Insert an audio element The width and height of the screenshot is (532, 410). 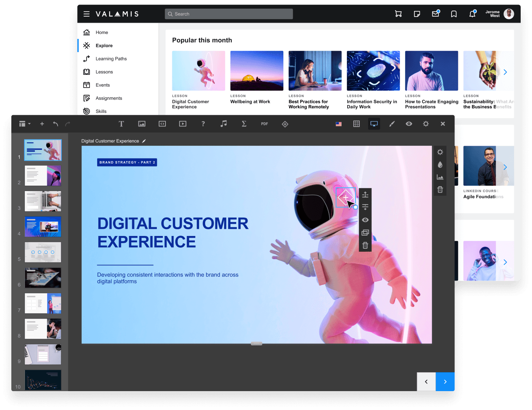(224, 123)
